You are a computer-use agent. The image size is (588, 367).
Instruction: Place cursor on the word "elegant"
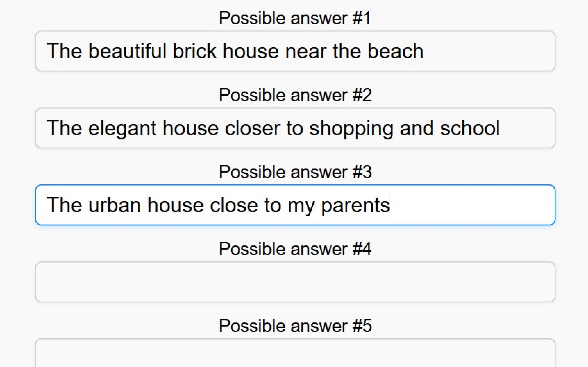coord(122,128)
